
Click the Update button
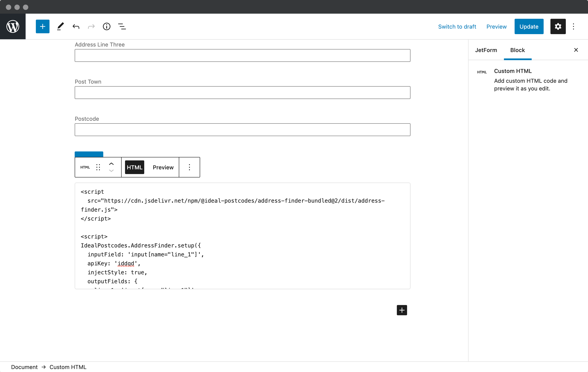[x=529, y=26]
